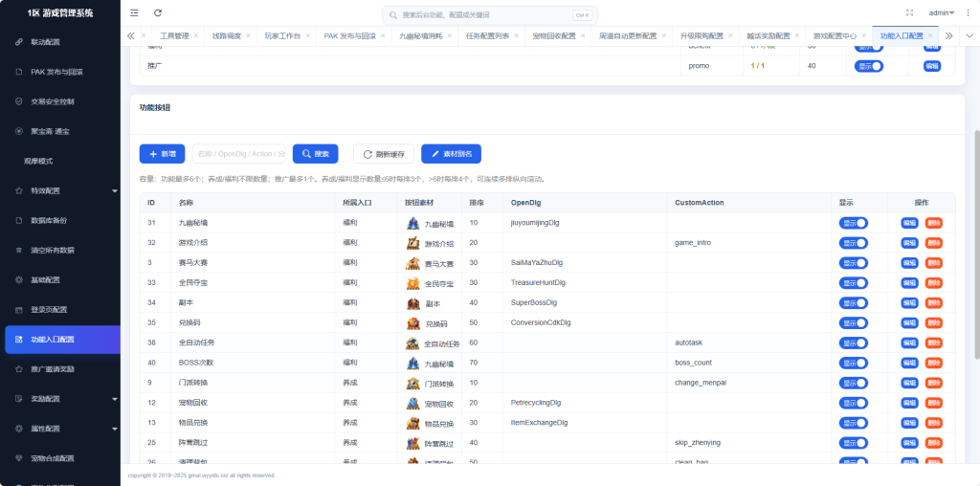Toggle display switch for 全自动任务 row
This screenshot has height=486, width=980.
tap(854, 342)
